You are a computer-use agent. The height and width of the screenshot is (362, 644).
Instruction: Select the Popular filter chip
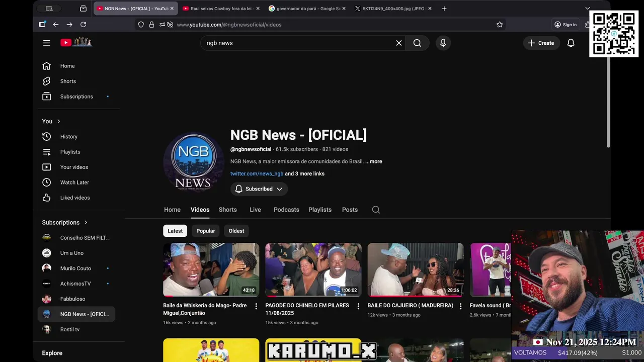[205, 231]
